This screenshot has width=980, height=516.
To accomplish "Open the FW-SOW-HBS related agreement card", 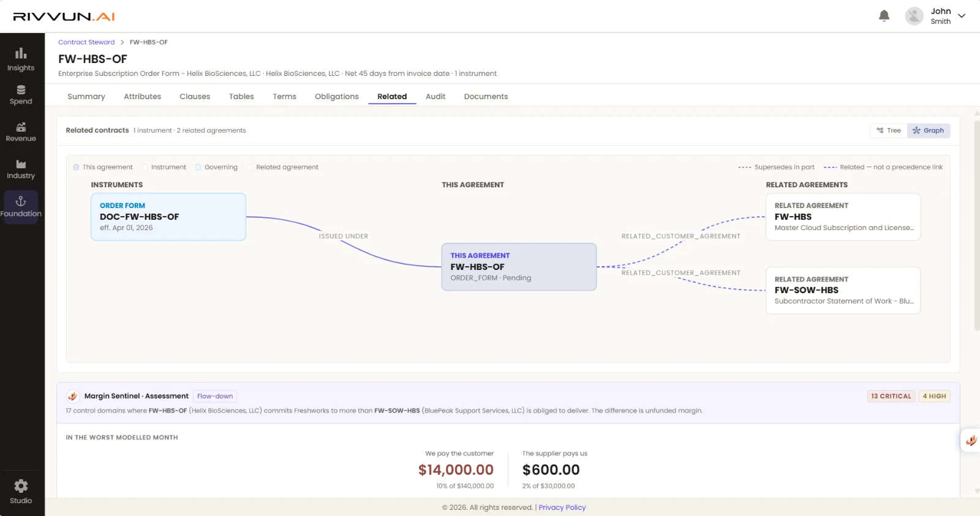I will [x=843, y=290].
